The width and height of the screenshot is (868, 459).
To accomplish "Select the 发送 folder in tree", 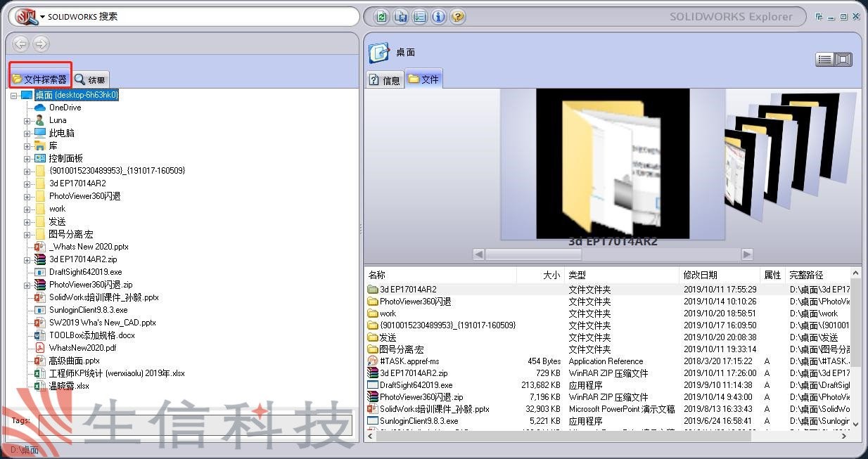I will [57, 221].
